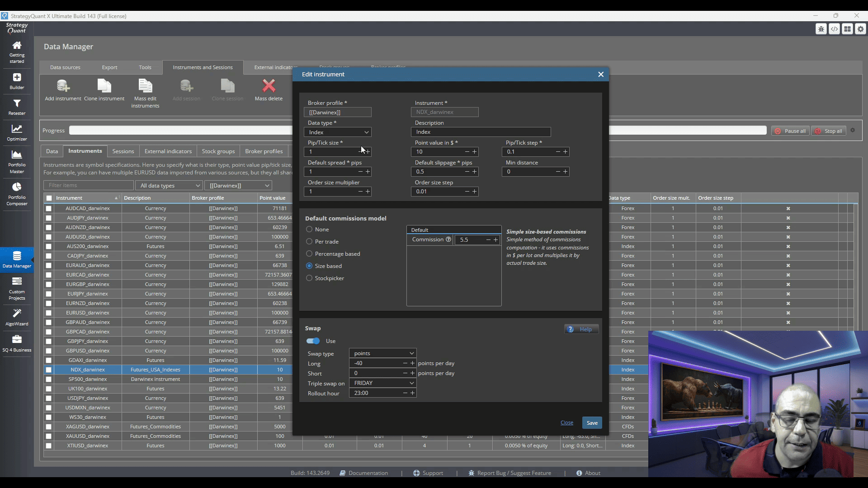The height and width of the screenshot is (488, 868).
Task: Open the Broker profiles tab
Action: coord(264,151)
